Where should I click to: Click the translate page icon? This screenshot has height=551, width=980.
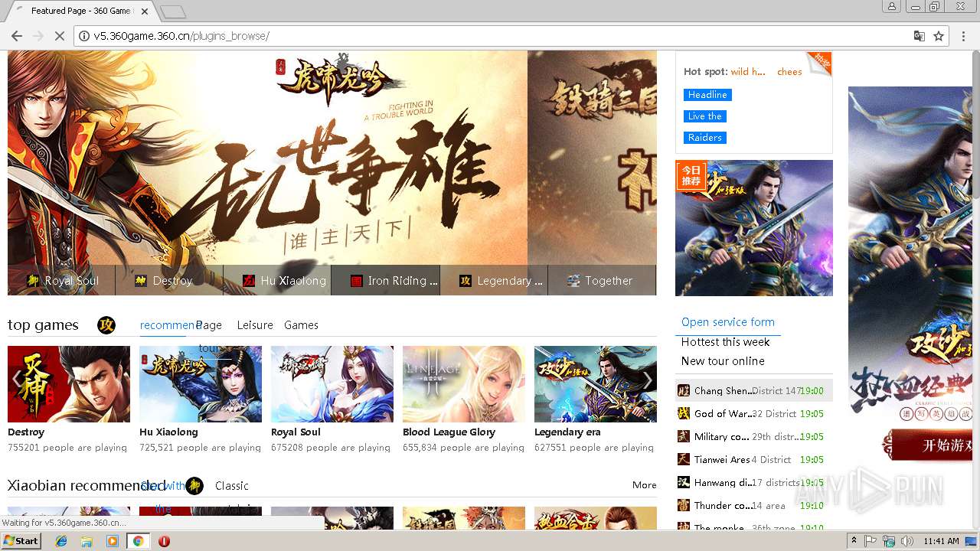pos(920,36)
